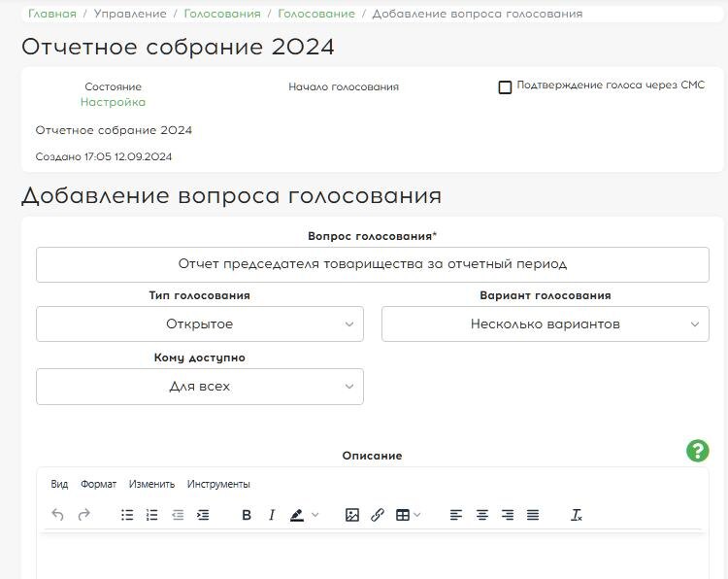Increase indent in editor

[203, 515]
